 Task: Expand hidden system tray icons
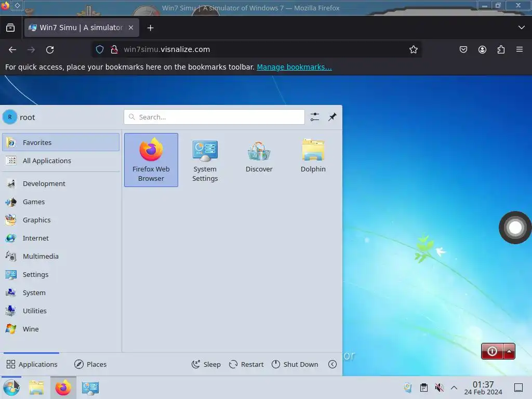454,388
